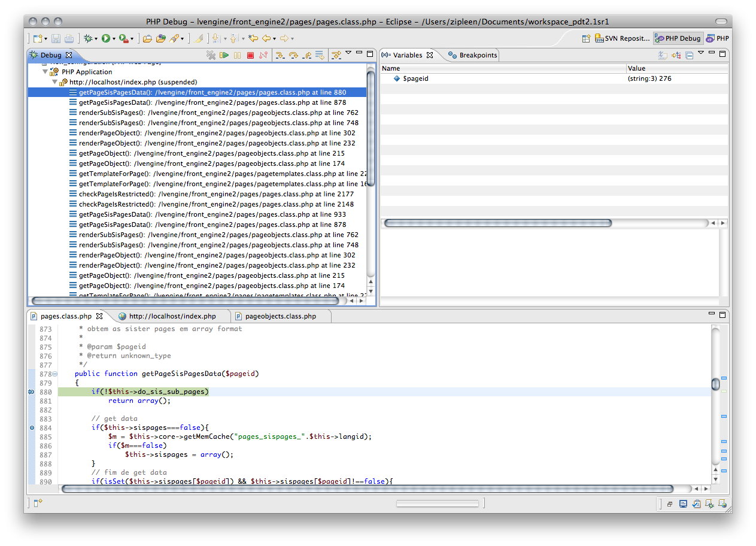Click the Print icon in toolbar
The width and height of the screenshot is (756, 546).
69,38
